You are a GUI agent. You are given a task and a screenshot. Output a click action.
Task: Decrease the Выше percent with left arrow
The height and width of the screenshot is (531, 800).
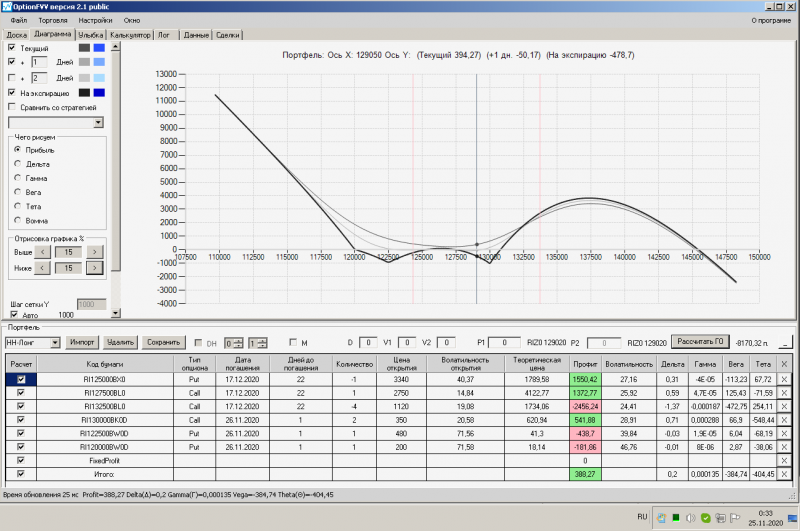click(x=42, y=252)
